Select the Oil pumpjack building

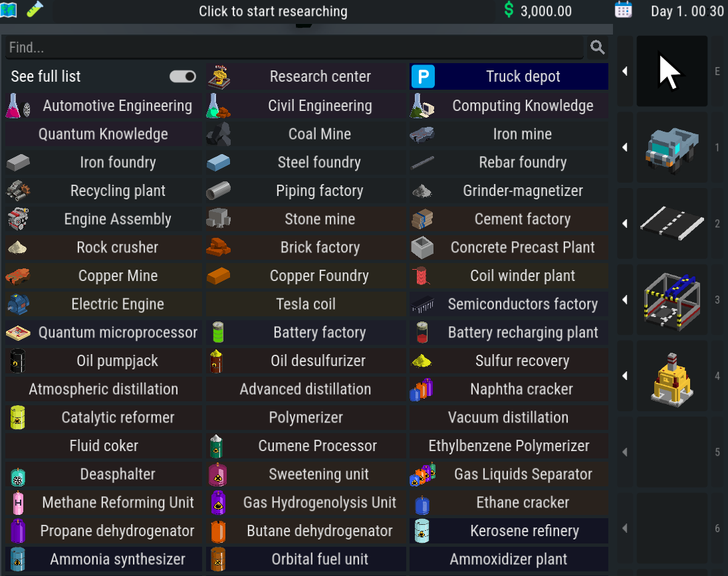click(x=104, y=361)
